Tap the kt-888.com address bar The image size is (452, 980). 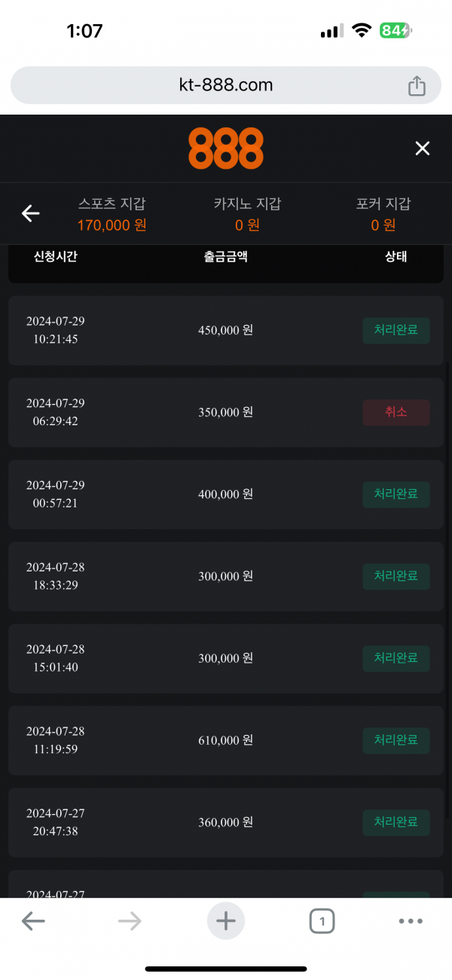(226, 85)
